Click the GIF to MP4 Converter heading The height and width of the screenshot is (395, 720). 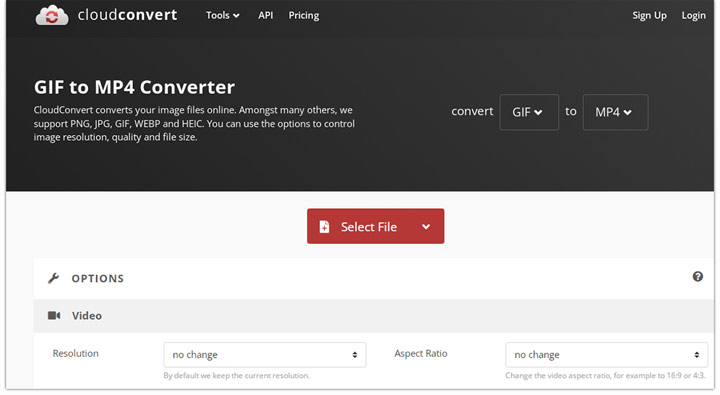(x=134, y=87)
